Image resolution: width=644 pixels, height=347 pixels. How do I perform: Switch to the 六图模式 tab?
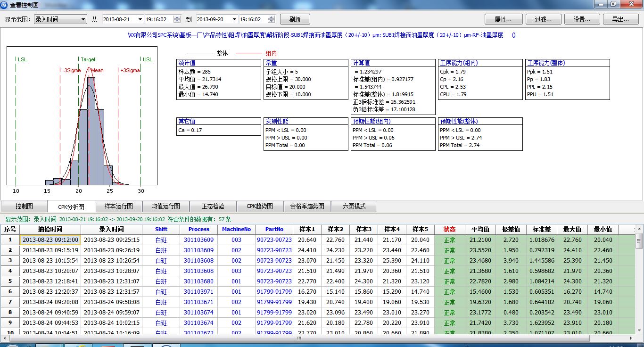355,206
